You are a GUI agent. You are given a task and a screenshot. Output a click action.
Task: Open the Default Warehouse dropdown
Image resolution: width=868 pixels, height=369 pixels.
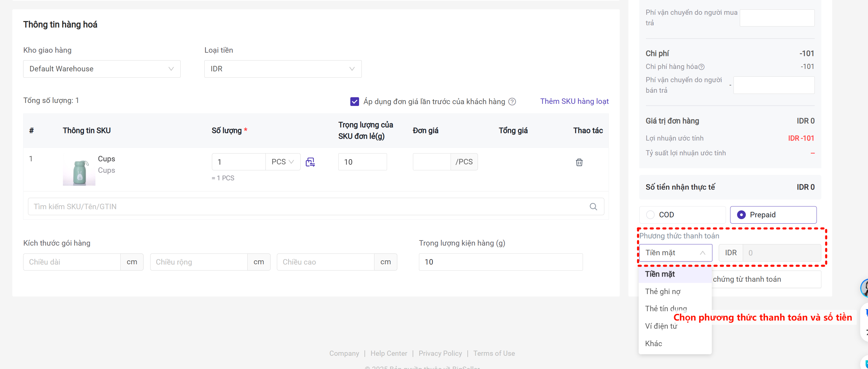(101, 69)
